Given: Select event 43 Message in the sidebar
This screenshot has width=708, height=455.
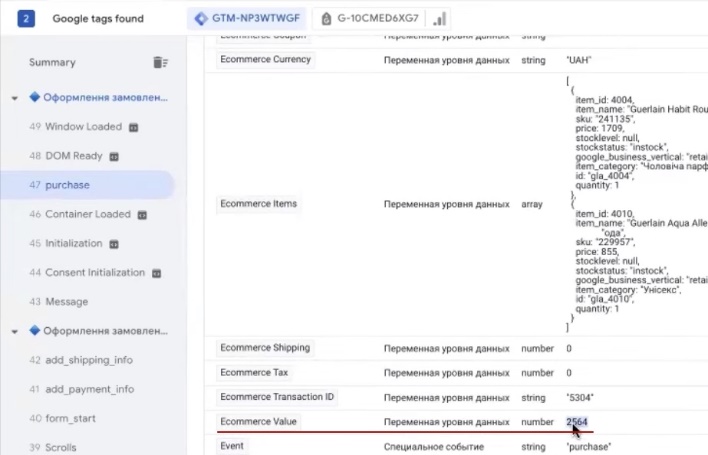Looking at the screenshot, I should coord(66,302).
